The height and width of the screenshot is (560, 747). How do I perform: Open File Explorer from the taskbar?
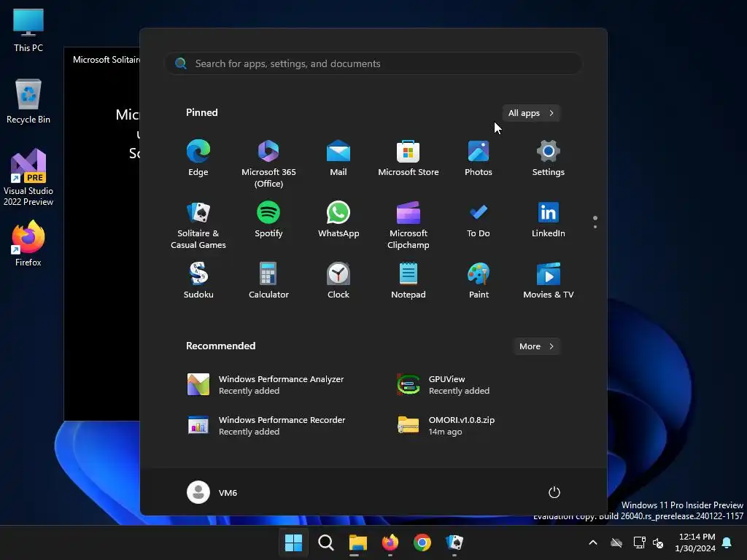[357, 542]
